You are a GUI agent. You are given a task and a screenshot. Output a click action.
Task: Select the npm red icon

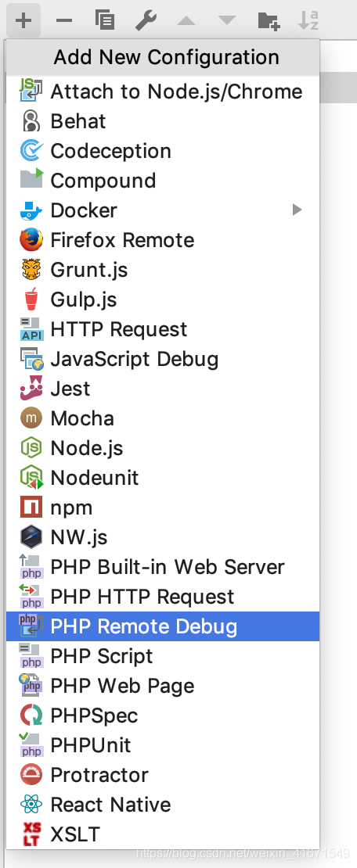click(31, 508)
